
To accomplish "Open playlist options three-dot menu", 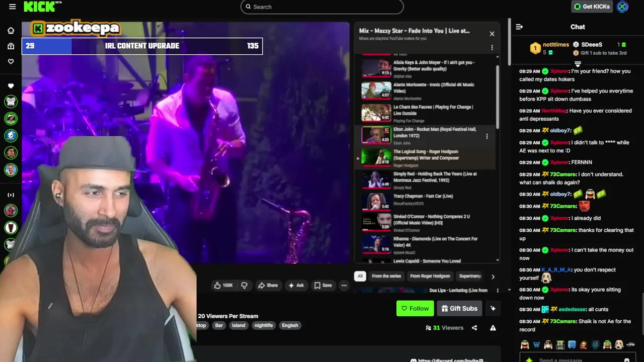I will (x=492, y=47).
